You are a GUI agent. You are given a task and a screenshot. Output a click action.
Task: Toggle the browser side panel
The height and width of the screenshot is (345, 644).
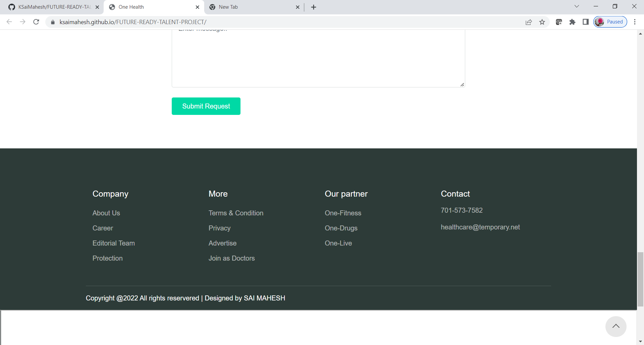point(586,22)
